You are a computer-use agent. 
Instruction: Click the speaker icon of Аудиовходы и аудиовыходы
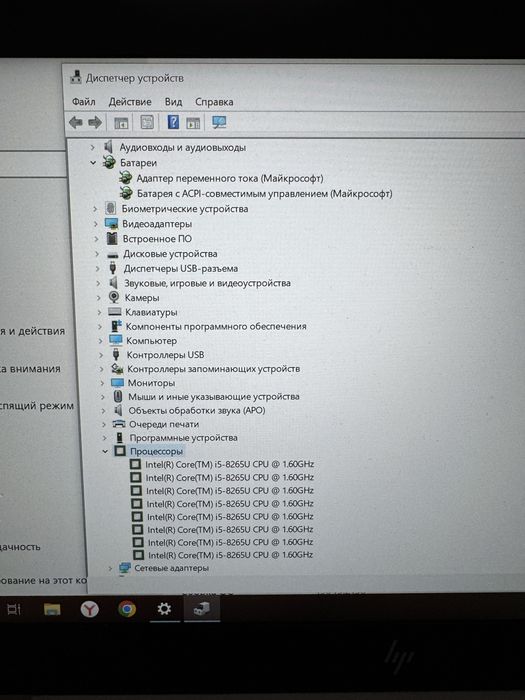point(108,146)
